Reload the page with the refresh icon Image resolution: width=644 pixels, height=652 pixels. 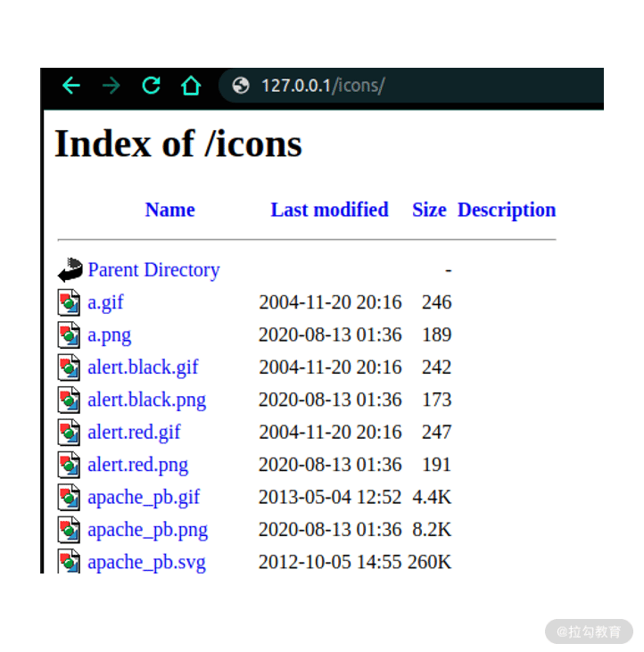[x=151, y=86]
